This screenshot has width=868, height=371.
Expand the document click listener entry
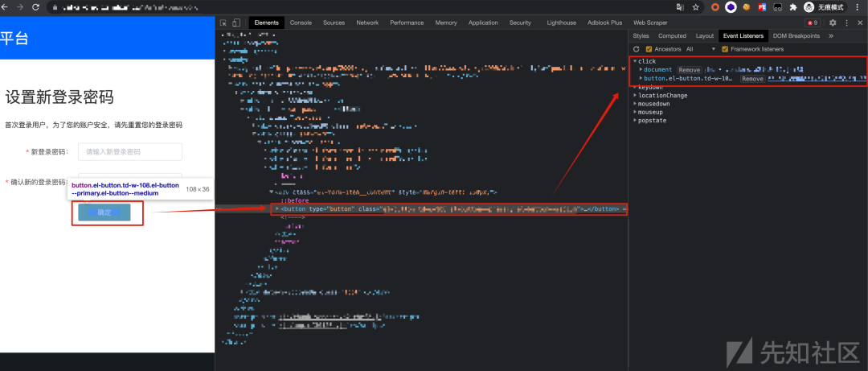[x=641, y=70]
